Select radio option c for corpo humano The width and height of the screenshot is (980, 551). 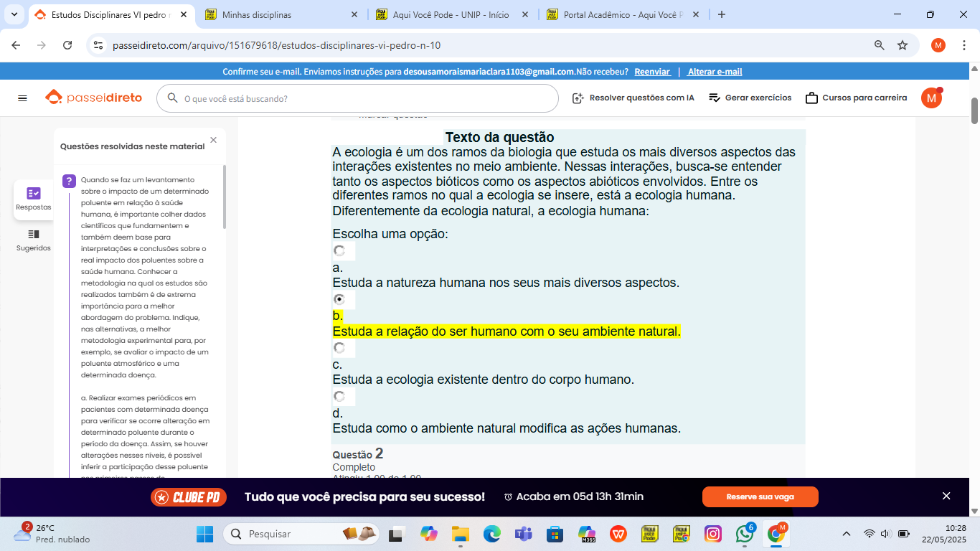(340, 348)
